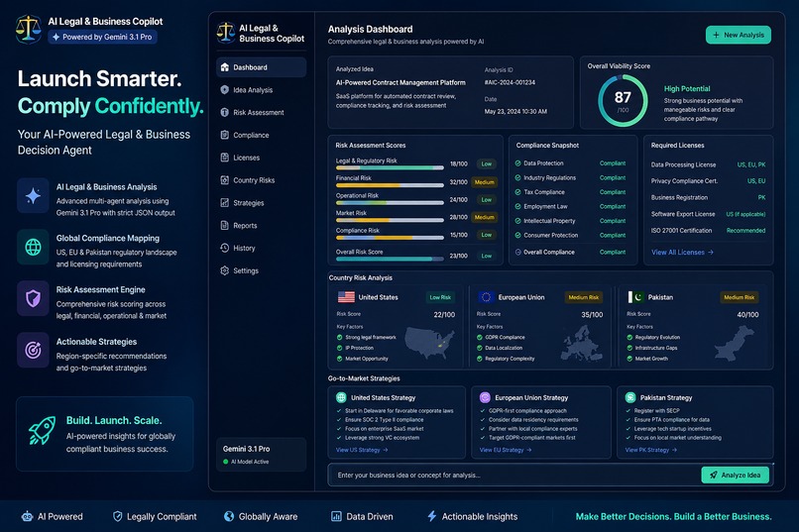Click the 87 overall viability score ring
The height and width of the screenshot is (532, 799).
623,101
